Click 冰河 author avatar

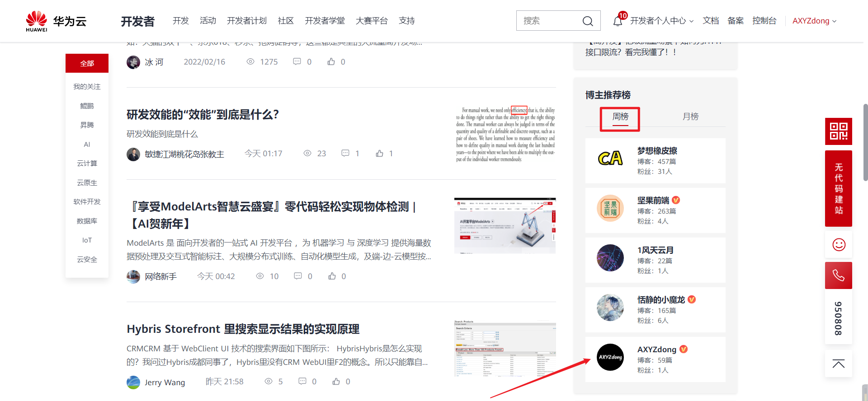pyautogui.click(x=133, y=62)
